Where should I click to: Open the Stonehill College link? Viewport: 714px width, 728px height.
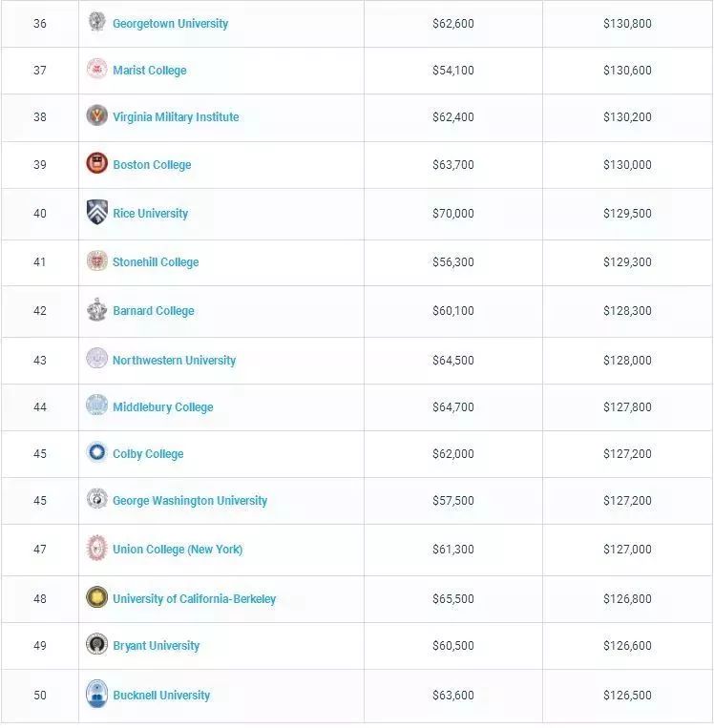(156, 262)
